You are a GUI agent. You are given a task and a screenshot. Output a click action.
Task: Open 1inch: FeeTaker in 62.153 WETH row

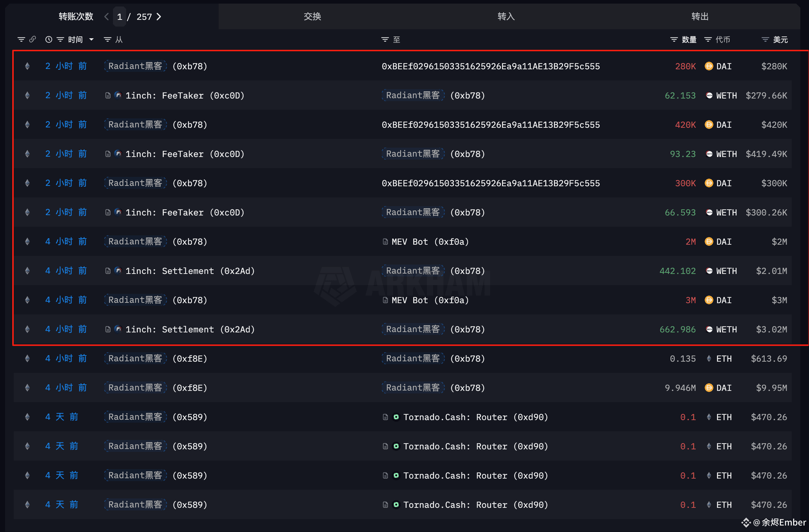[x=185, y=96]
